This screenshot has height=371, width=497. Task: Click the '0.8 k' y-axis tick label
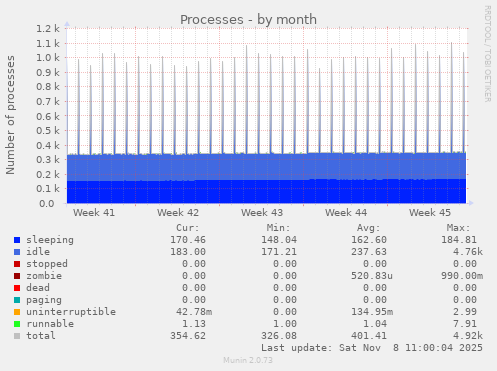(x=48, y=87)
